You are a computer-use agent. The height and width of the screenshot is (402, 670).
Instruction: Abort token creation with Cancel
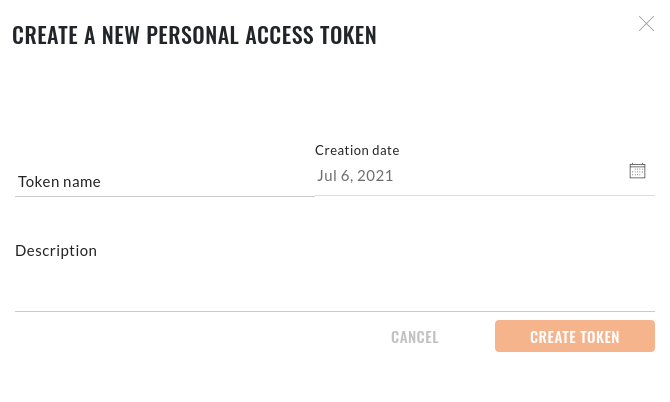(x=415, y=337)
